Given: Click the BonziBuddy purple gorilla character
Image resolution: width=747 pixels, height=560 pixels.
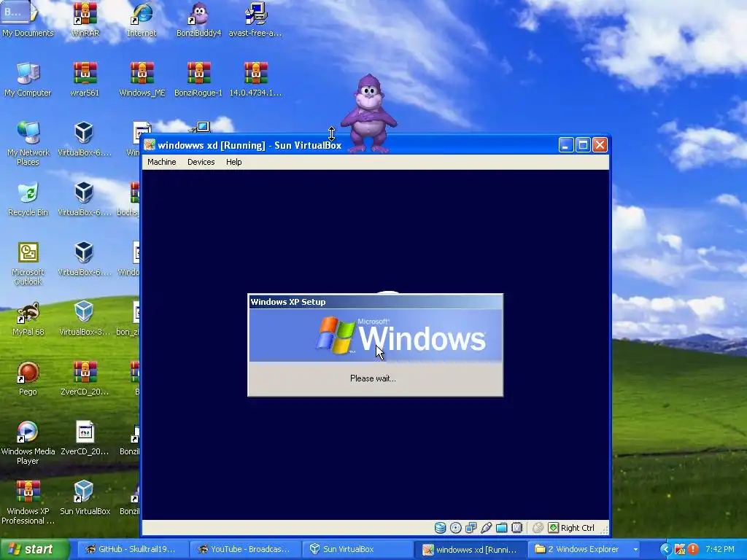Looking at the screenshot, I should [368, 113].
